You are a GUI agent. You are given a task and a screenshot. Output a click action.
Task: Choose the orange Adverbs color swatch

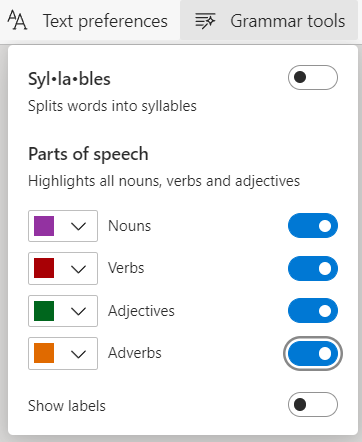(44, 353)
